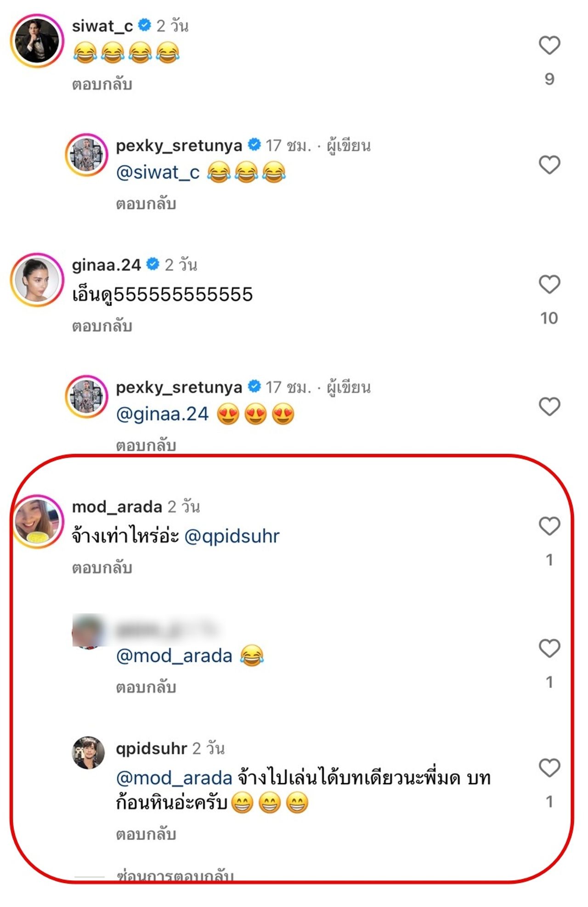
Task: Reply to qpidsuhr's comment via ตอบกลับ
Action: pos(146,834)
